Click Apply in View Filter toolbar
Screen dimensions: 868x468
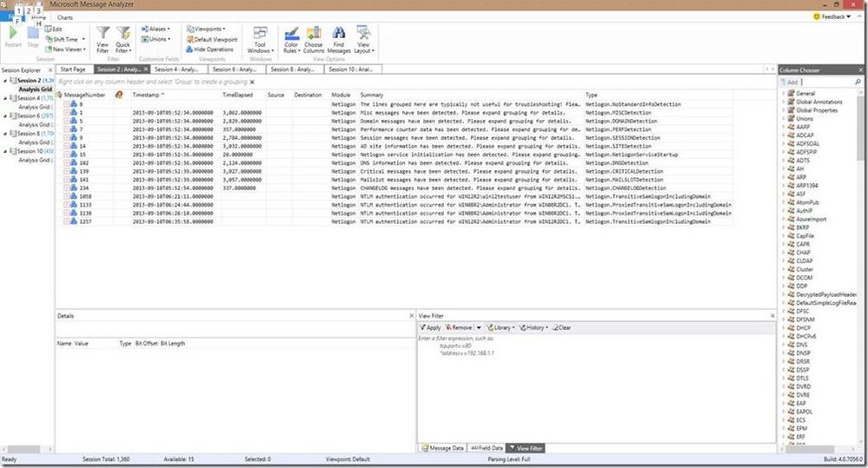[430, 327]
